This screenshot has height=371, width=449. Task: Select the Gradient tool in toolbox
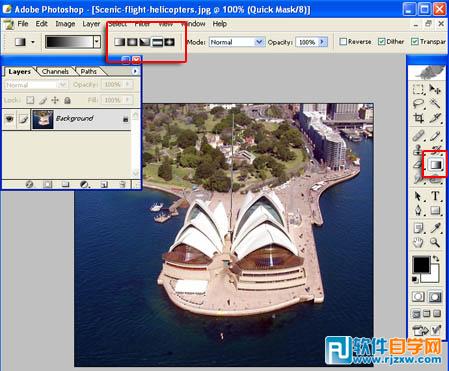point(435,165)
